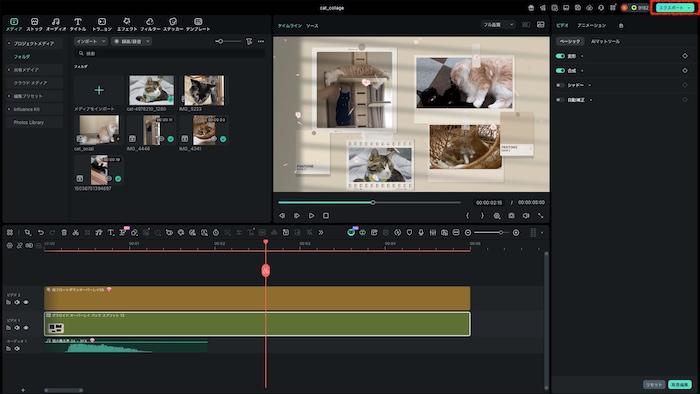Click the timeline zoom-out minus icon
Image resolution: width=700 pixels, height=394 pixels.
468,232
